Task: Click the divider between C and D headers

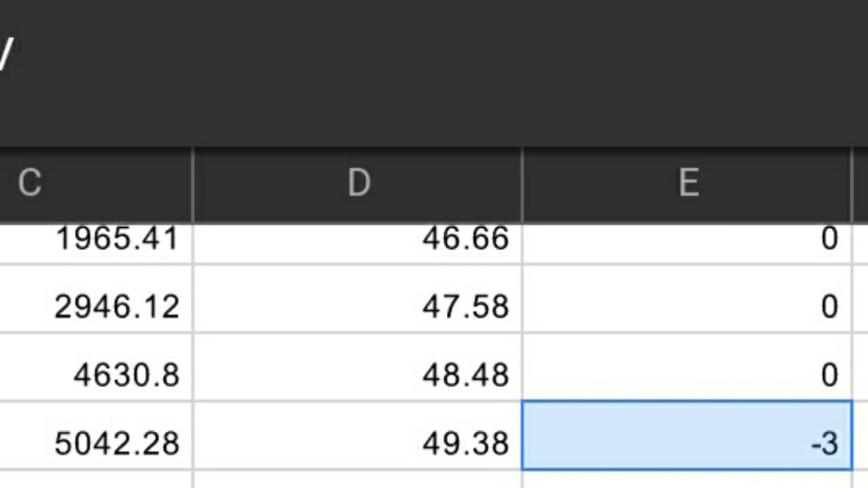Action: pyautogui.click(x=193, y=184)
